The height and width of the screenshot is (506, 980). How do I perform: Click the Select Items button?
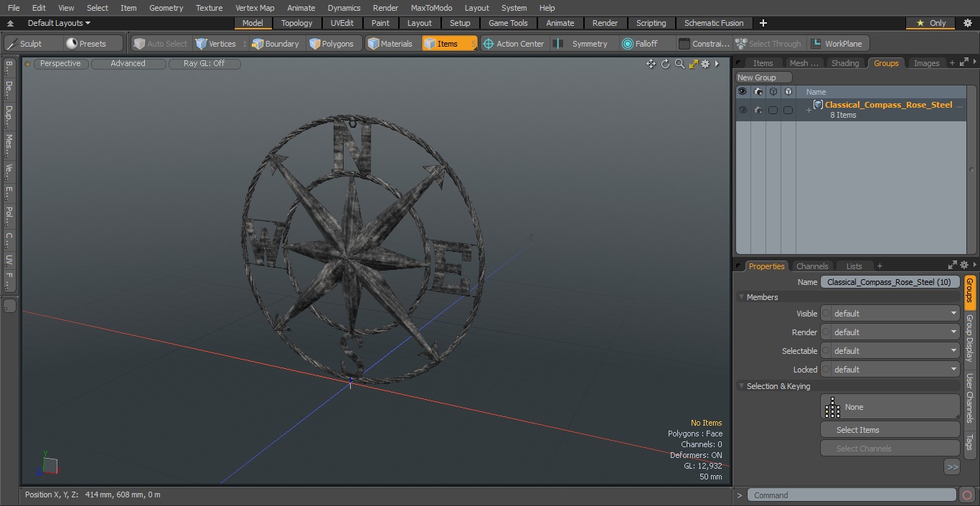[890, 430]
